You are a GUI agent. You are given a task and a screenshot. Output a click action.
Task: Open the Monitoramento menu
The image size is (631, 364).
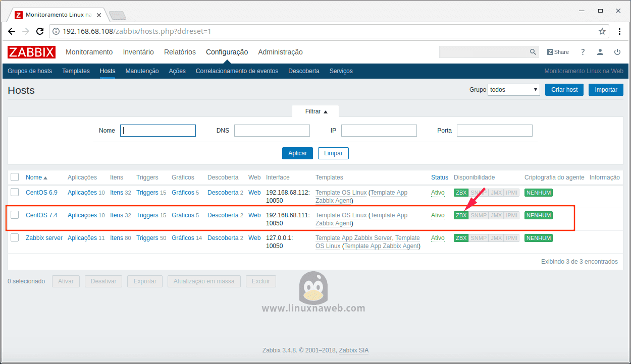(89, 52)
